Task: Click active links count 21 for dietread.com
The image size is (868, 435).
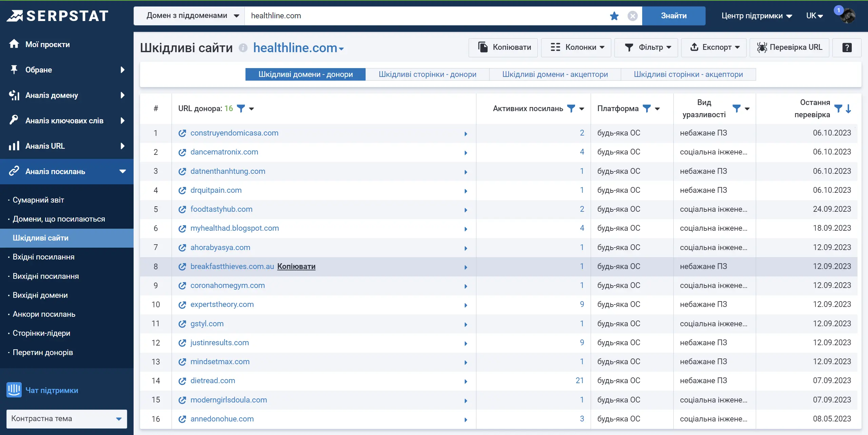Action: point(579,380)
